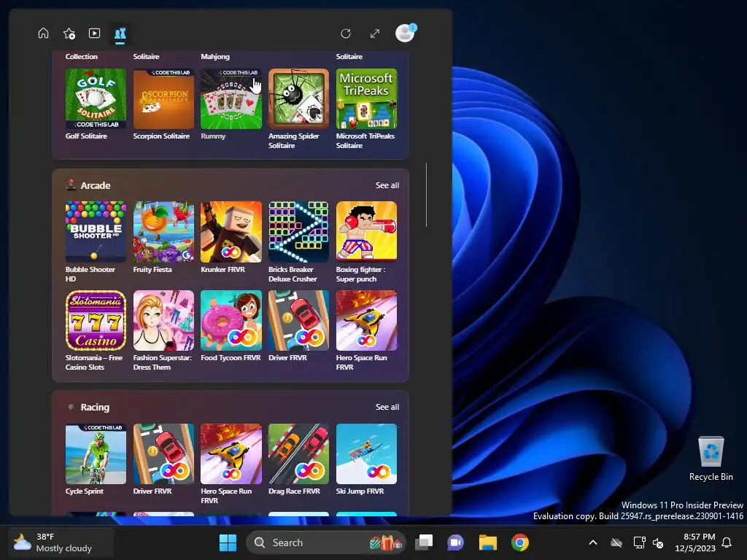Open Slotomania Free Casino Slots
The height and width of the screenshot is (560, 747).
[x=96, y=321]
